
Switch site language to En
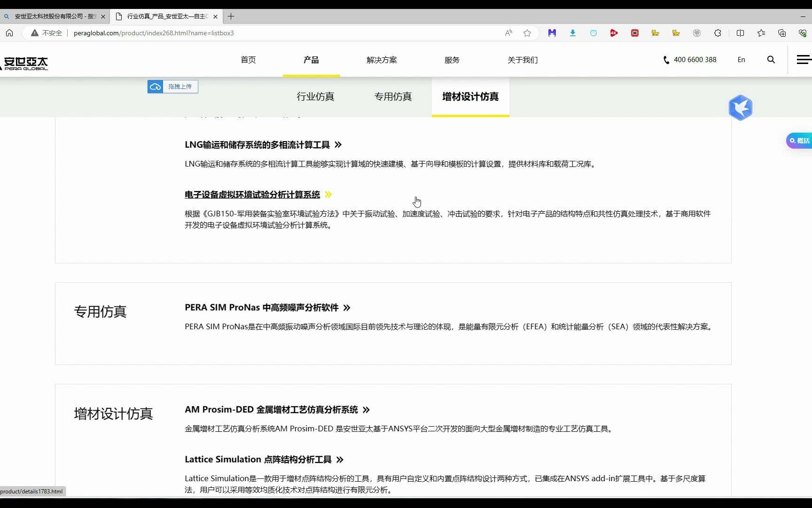tap(741, 60)
